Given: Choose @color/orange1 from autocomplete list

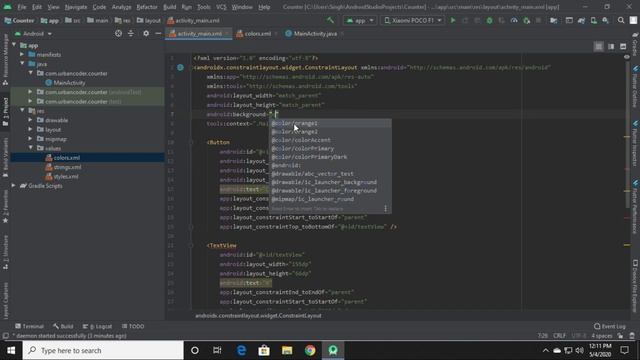Looking at the screenshot, I should (331, 123).
